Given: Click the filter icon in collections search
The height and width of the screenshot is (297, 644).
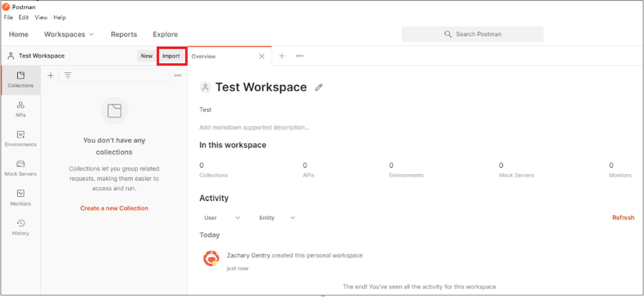Looking at the screenshot, I should [x=68, y=75].
